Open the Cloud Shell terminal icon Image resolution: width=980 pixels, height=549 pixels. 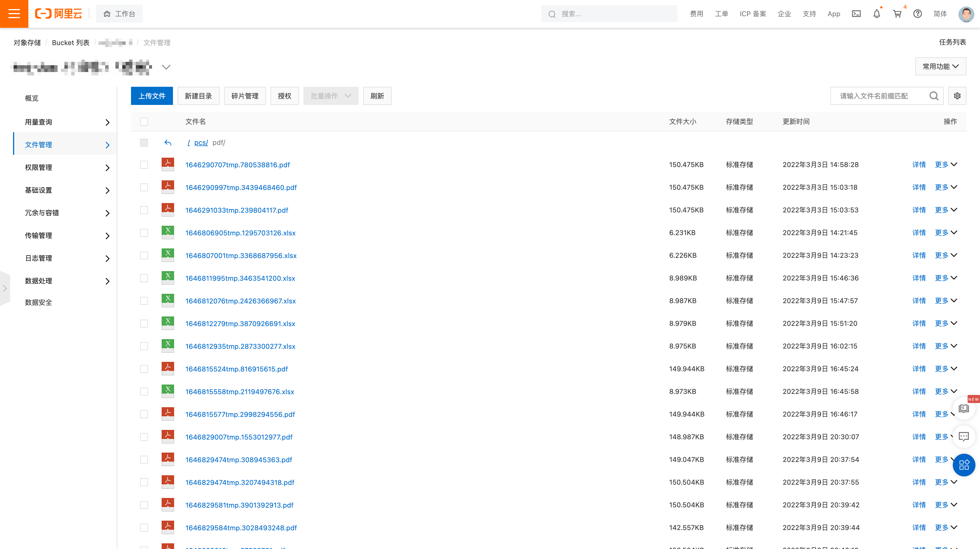coord(856,14)
